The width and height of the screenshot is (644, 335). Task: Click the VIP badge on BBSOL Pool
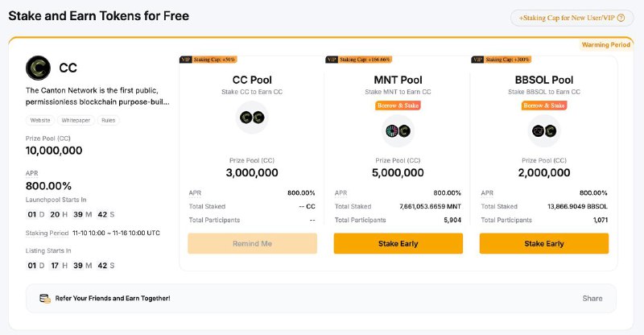[477, 60]
